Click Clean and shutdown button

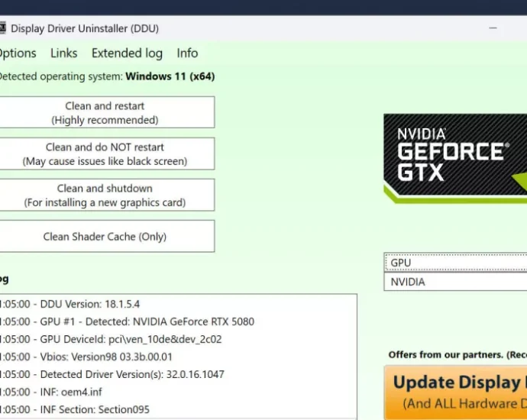coord(107,195)
